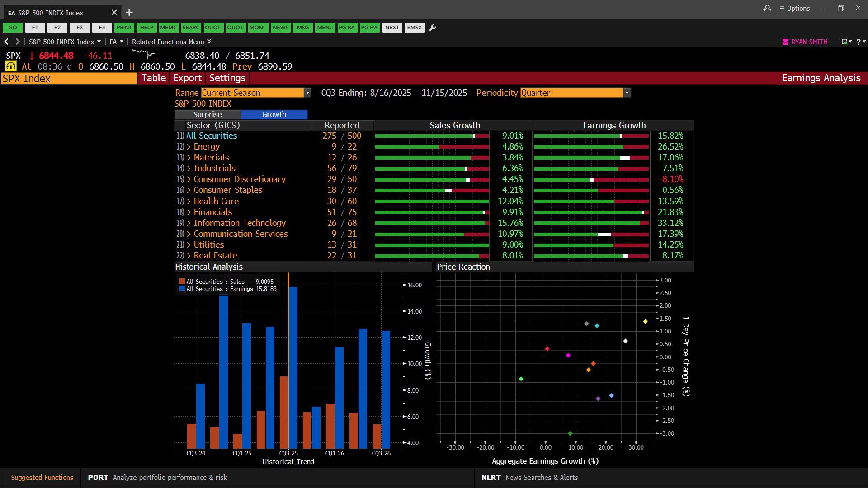Open the Settings menu in red bar
Viewport: 868px width, 488px height.
click(227, 78)
